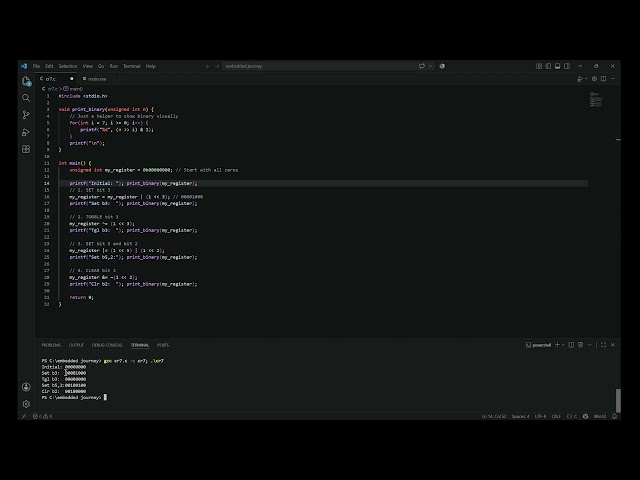
Task: Open the Edit menu
Action: (49, 66)
